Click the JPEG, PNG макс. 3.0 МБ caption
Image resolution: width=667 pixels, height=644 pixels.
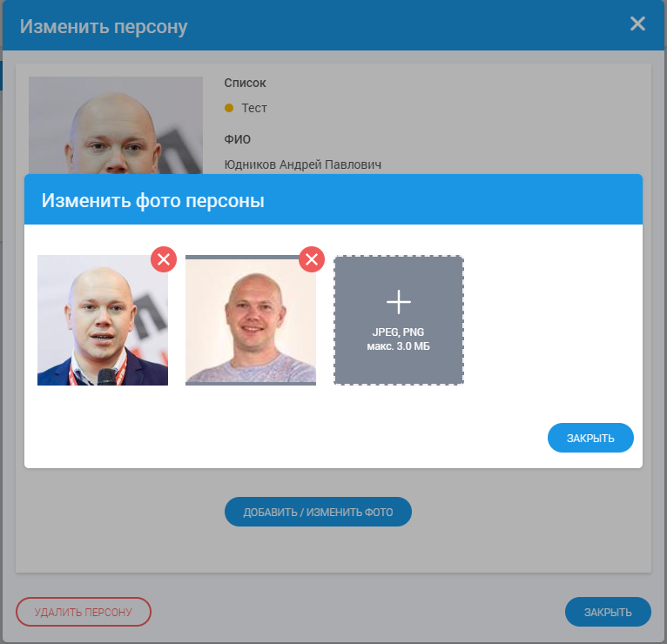pyautogui.click(x=398, y=339)
